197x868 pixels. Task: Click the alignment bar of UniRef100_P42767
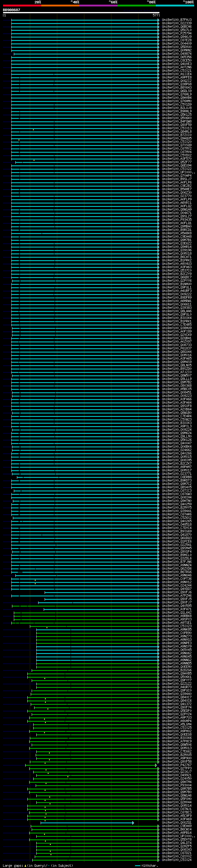91,765
